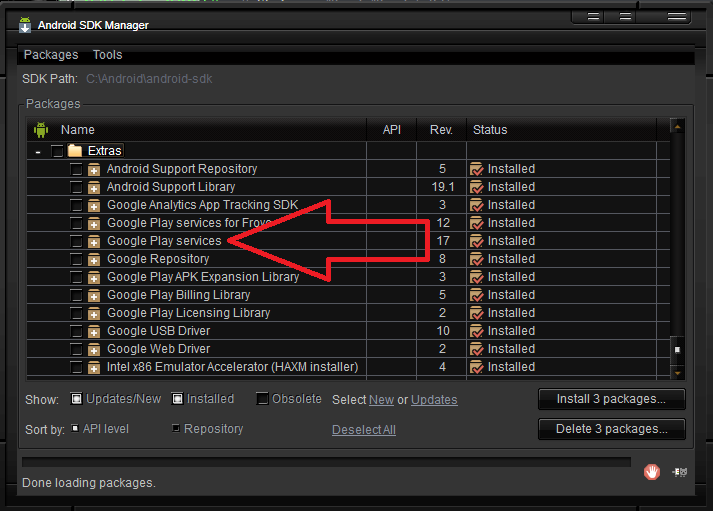
Task: Click installed status icon for Android Support Library
Action: [x=477, y=187]
